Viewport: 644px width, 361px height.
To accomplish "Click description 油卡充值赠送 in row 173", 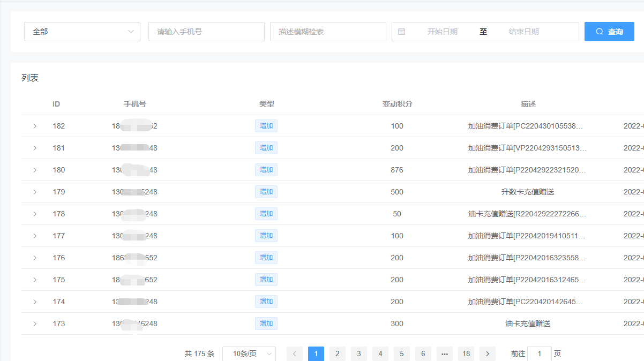I will [x=528, y=324].
